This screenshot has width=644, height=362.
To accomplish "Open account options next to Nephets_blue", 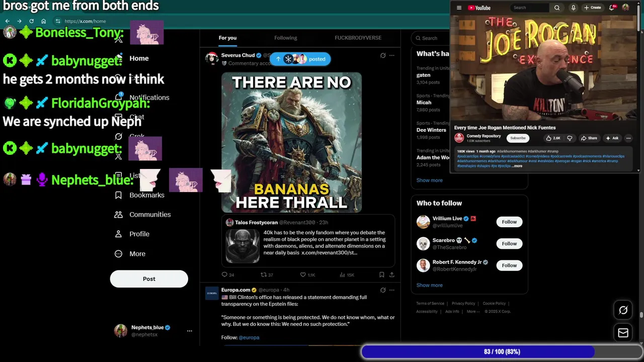I will (189, 331).
